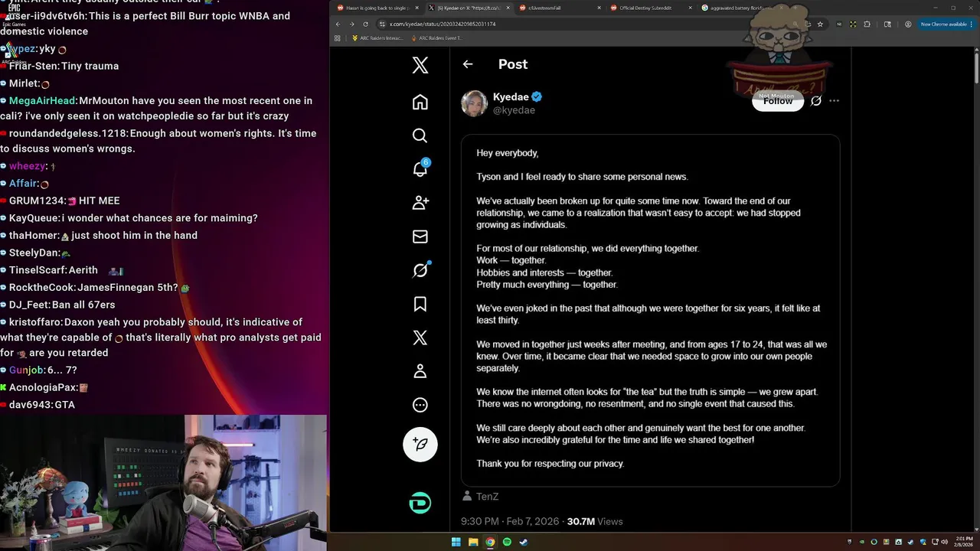
Task: Click AcnologiaPax username in chat
Action: pos(42,387)
